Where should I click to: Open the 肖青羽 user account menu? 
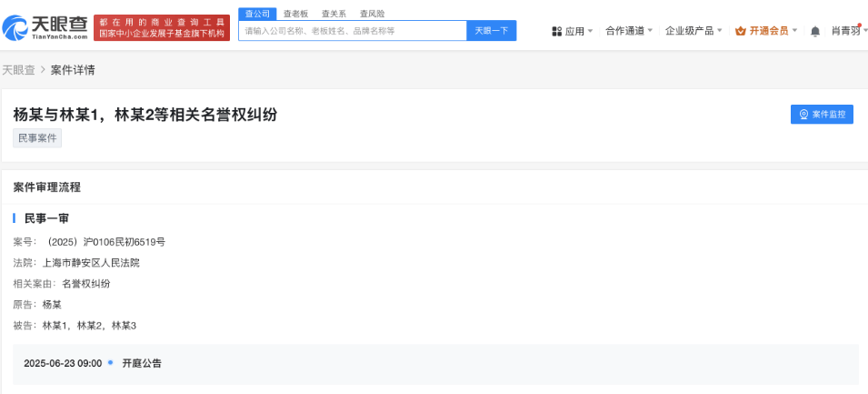click(x=849, y=30)
